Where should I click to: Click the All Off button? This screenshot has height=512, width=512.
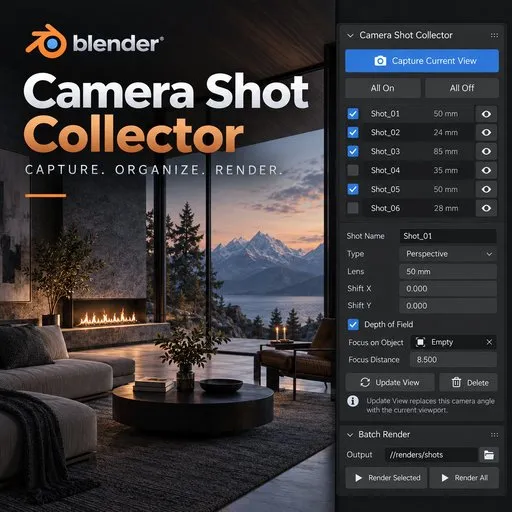coord(462,88)
